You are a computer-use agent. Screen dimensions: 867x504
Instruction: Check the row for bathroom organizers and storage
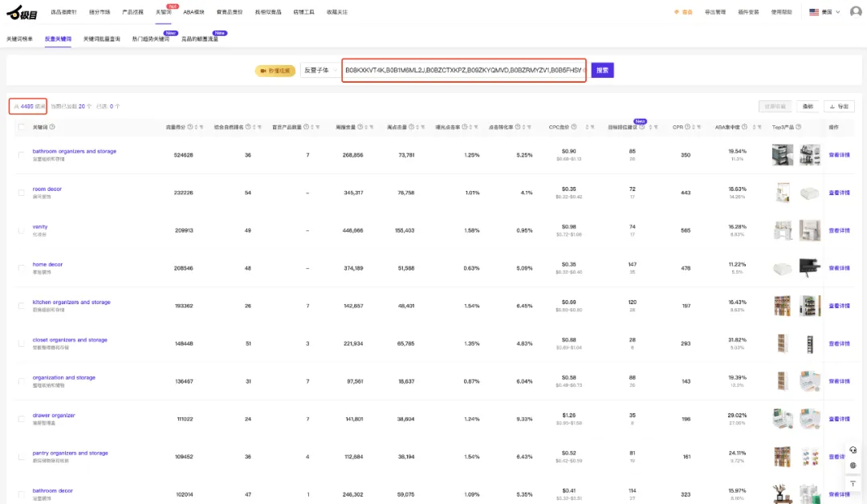[x=22, y=155]
